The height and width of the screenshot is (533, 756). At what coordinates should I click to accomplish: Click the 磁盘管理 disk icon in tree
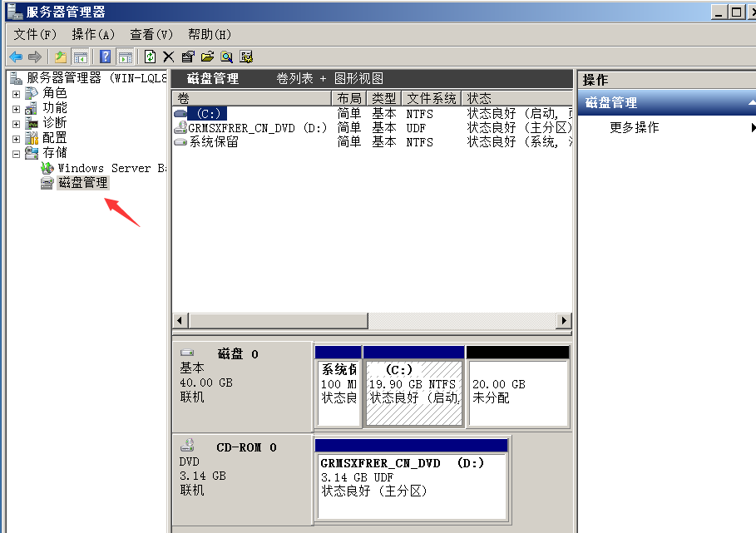(47, 183)
